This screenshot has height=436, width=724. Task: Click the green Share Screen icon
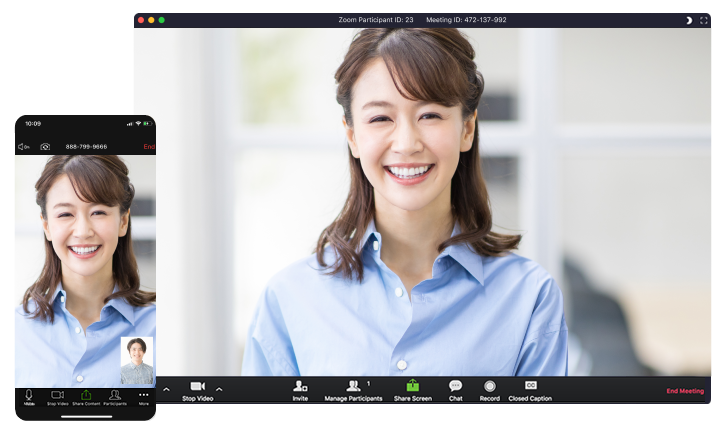point(412,388)
